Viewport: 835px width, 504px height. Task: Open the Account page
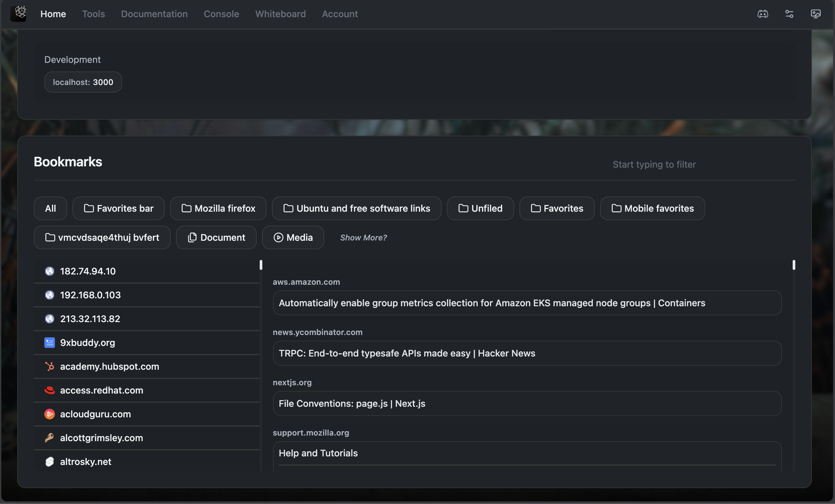tap(339, 14)
